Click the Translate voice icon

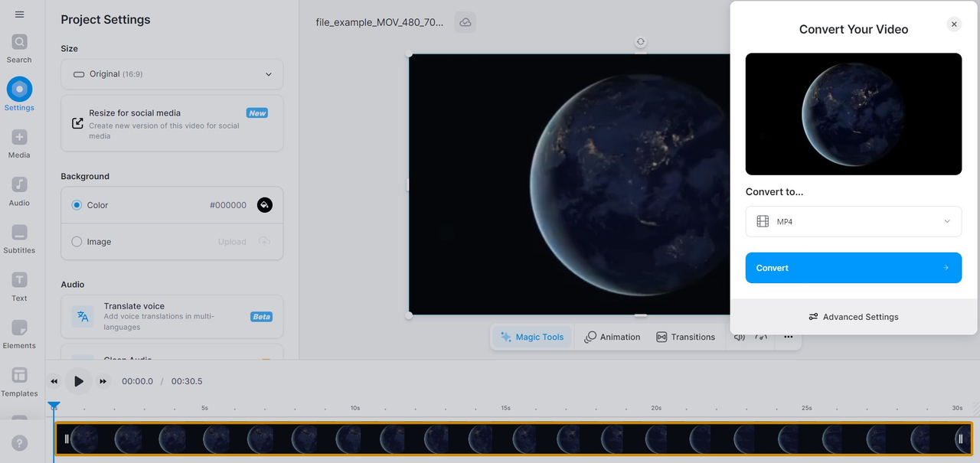[83, 317]
